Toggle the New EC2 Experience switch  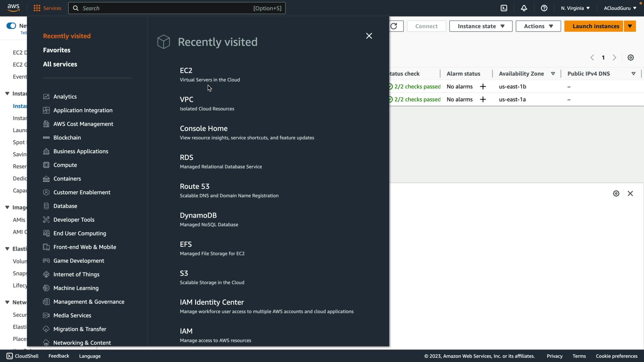tap(11, 26)
